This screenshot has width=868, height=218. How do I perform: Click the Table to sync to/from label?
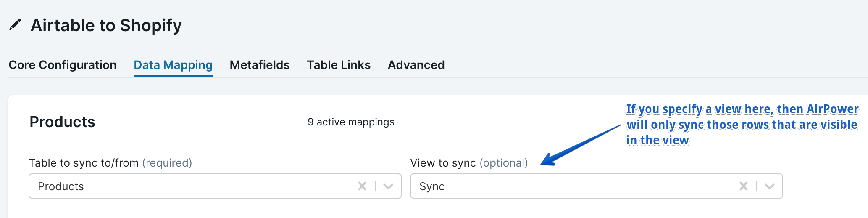(84, 163)
